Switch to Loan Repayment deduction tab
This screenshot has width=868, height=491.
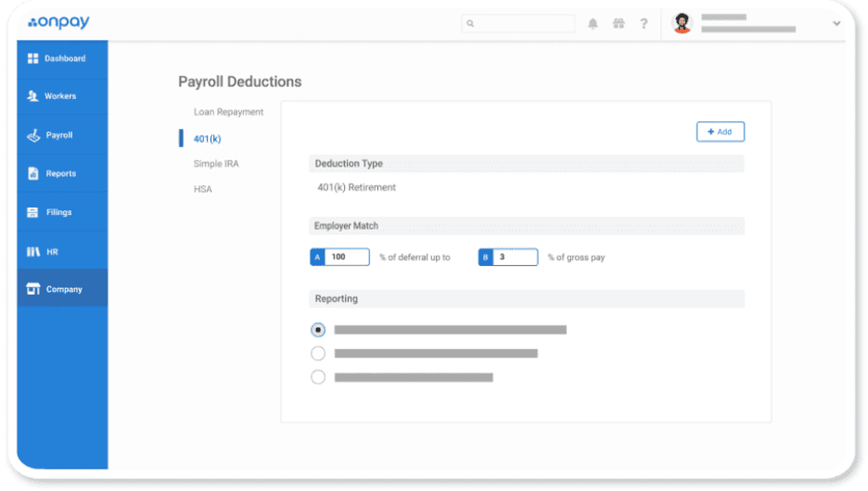(x=228, y=112)
